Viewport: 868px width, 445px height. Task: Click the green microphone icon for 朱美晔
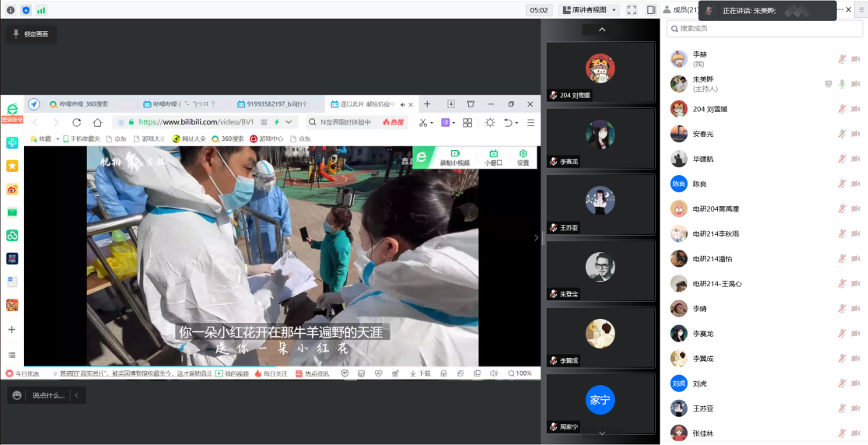(842, 84)
